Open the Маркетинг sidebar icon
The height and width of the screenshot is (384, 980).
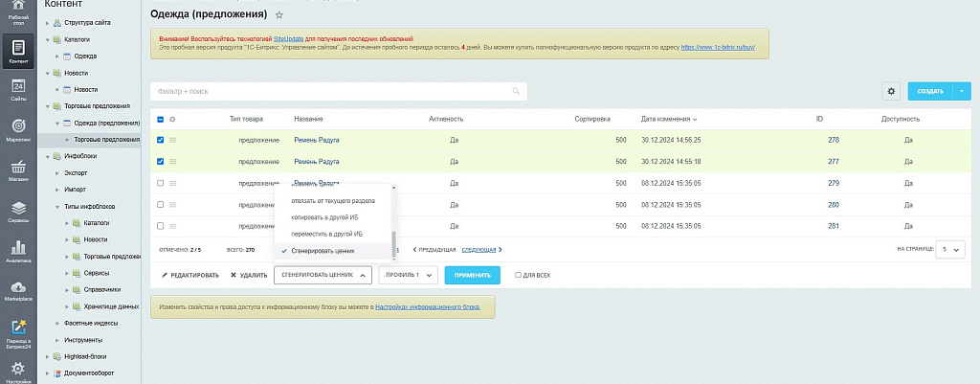[x=18, y=130]
